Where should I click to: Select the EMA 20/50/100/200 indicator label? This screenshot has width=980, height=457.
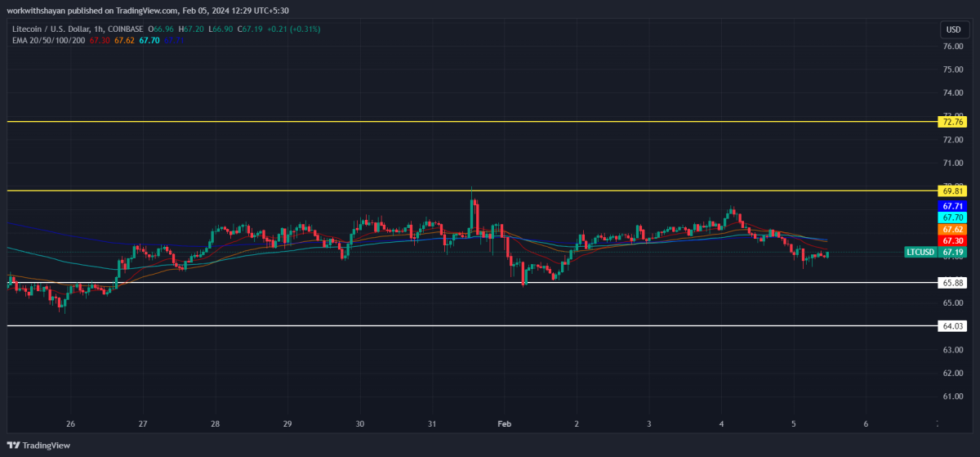pyautogui.click(x=47, y=39)
